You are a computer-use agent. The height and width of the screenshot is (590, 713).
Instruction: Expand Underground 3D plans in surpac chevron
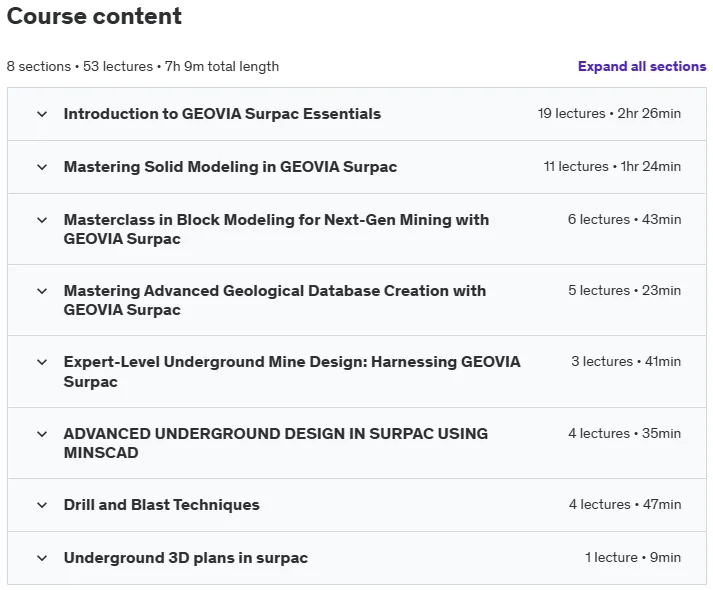pos(42,558)
